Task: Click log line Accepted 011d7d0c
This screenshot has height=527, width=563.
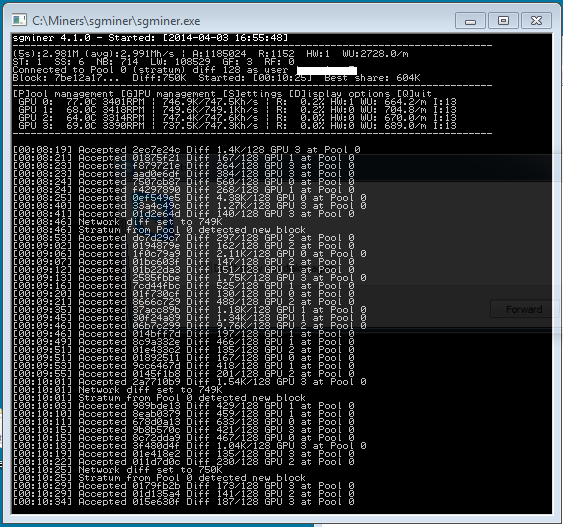Action: click(183, 462)
